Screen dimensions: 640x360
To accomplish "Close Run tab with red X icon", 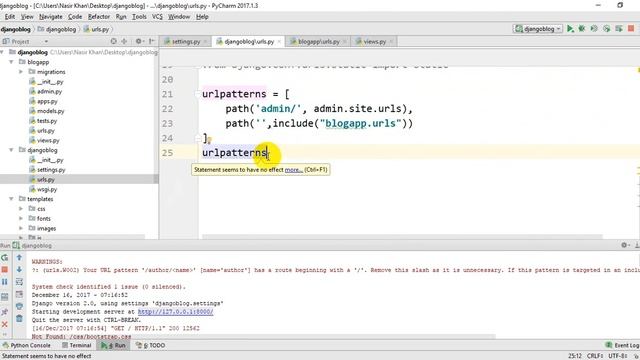I will point(4,324).
